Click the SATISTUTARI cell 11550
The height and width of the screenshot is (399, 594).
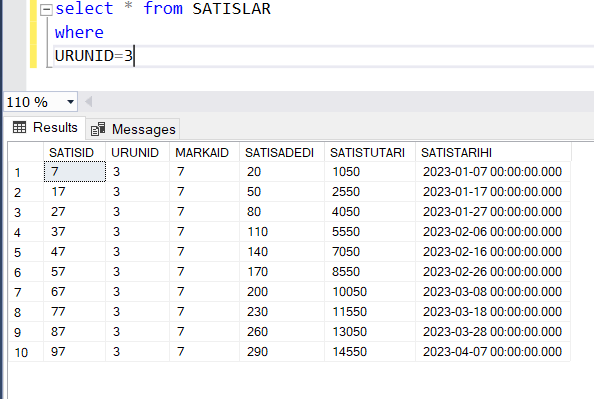370,312
